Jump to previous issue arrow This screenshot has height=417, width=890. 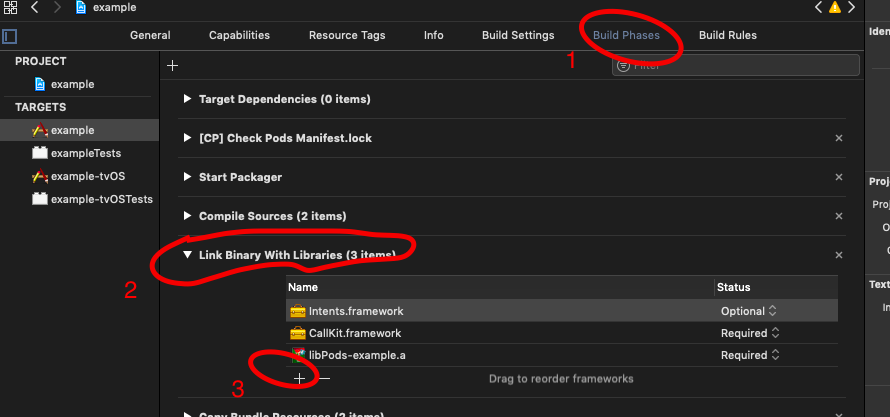(818, 7)
